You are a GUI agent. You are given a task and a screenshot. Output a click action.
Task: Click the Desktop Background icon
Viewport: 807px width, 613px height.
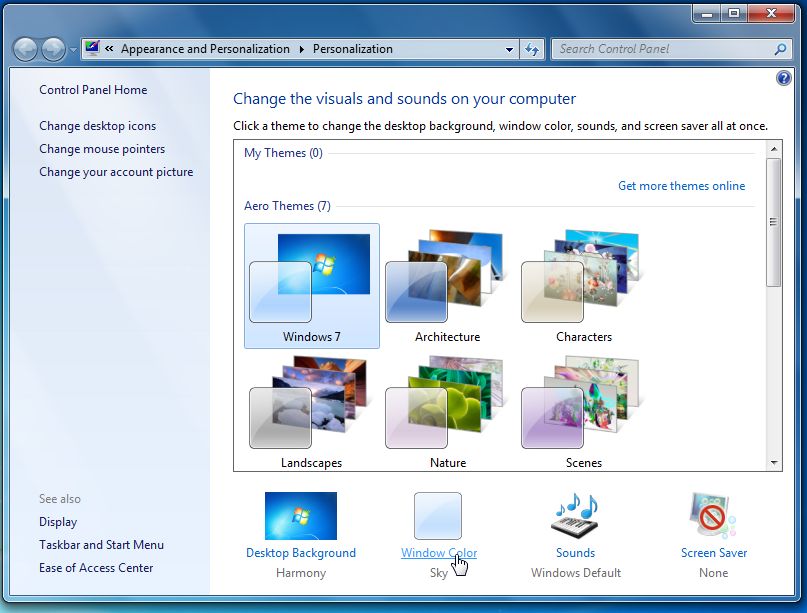(301, 516)
